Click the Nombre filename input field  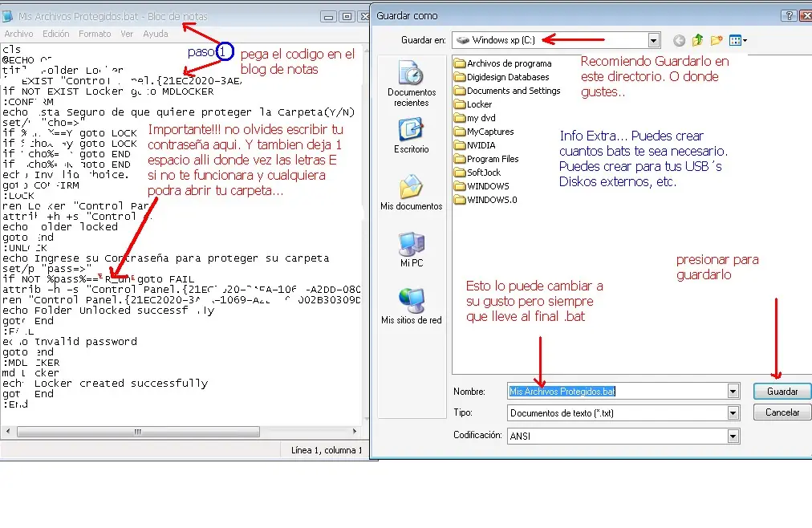click(x=617, y=392)
